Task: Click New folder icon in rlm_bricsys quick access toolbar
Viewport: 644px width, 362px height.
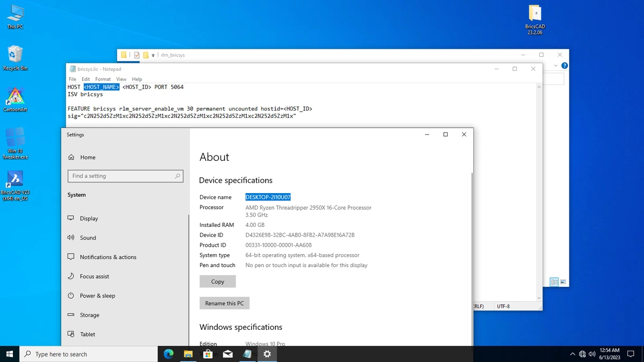Action: click(145, 55)
